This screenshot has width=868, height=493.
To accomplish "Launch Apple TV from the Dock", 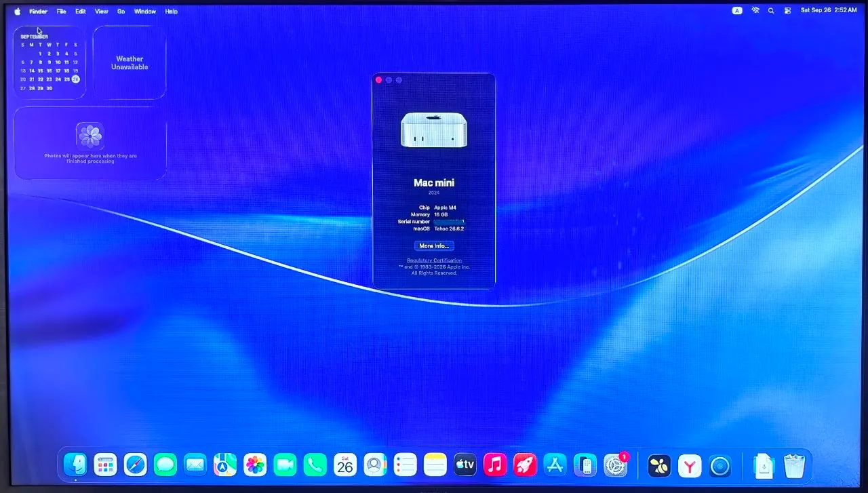I will coord(465,465).
